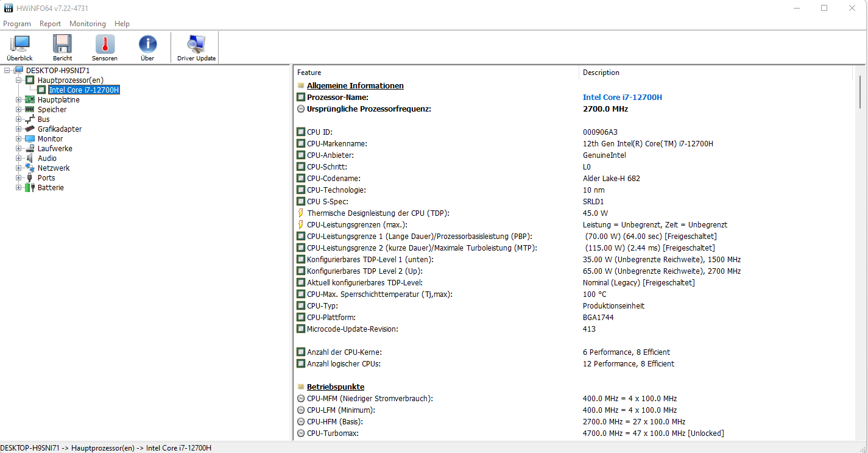The image size is (868, 453).
Task: Expand the Grafikadapter tree node
Action: click(x=19, y=129)
